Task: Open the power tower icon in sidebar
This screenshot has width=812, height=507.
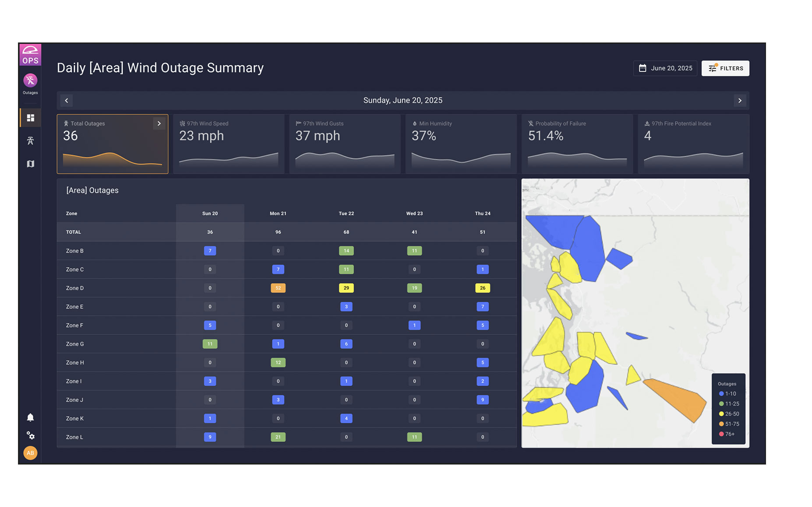Action: [x=30, y=141]
